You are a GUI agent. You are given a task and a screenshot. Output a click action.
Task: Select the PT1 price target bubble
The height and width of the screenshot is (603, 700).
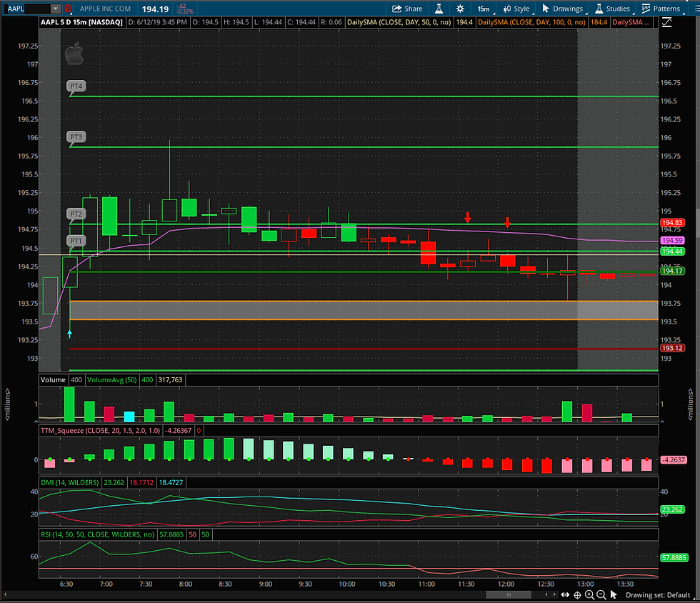76,241
